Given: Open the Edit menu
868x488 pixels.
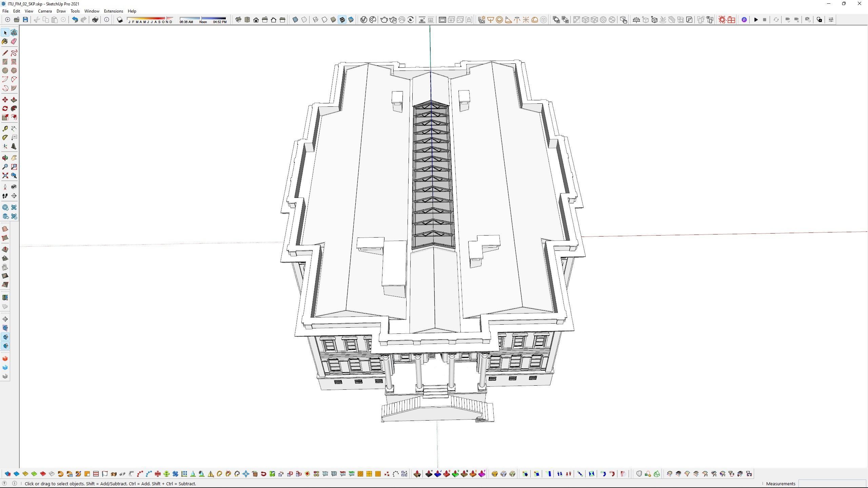Looking at the screenshot, I should (x=17, y=11).
